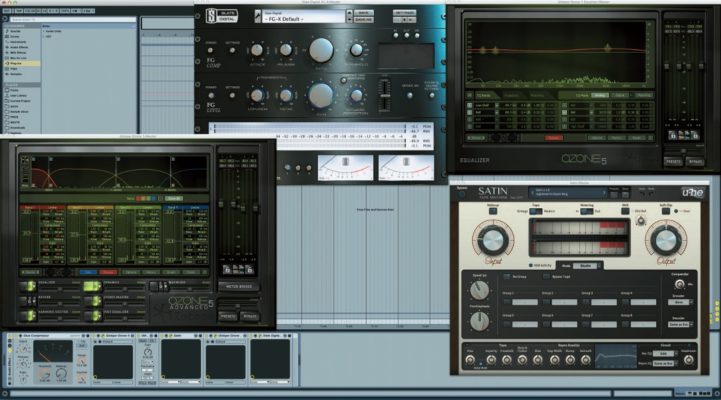
Task: Click the Save button in FG-X
Action: 364,13
